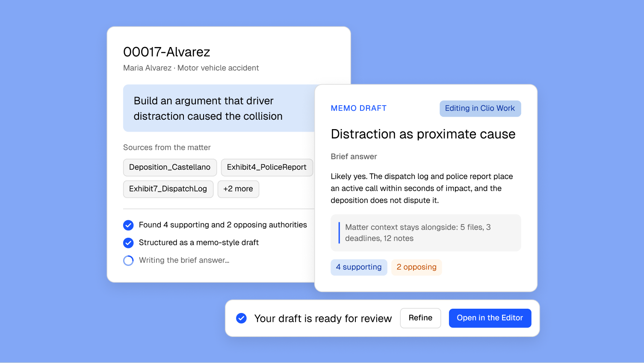Click the 'Matter context stays alongside' note box

pos(426,233)
